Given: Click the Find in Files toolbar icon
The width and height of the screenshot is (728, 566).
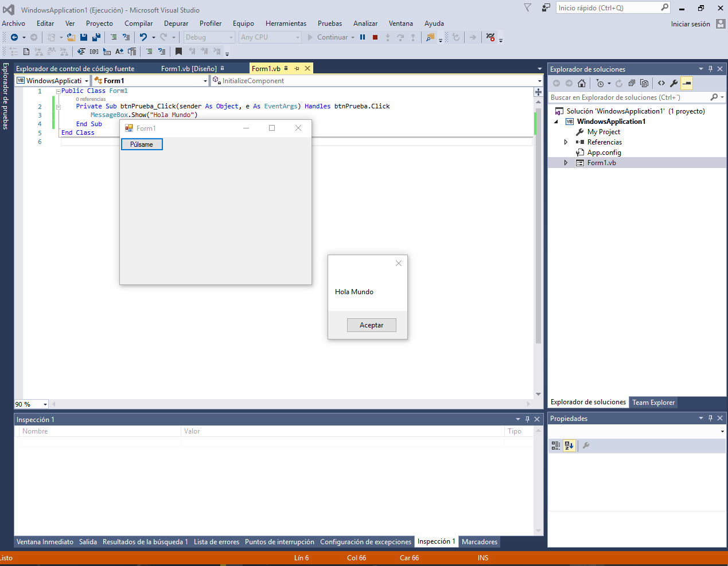Looking at the screenshot, I should [430, 37].
